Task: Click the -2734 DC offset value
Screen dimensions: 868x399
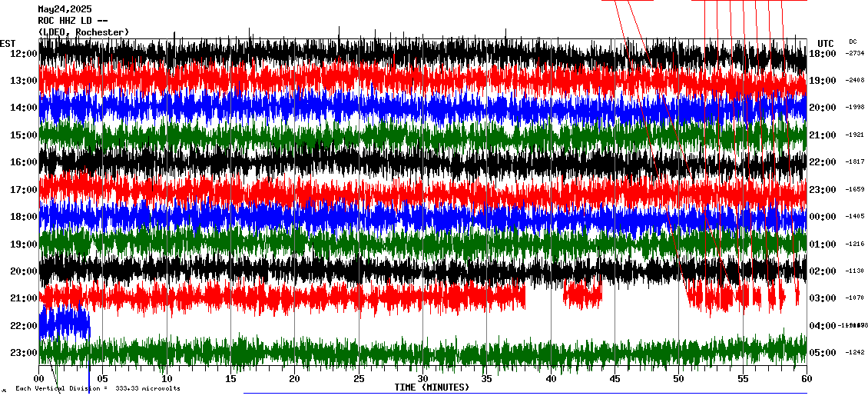Action: tap(855, 54)
